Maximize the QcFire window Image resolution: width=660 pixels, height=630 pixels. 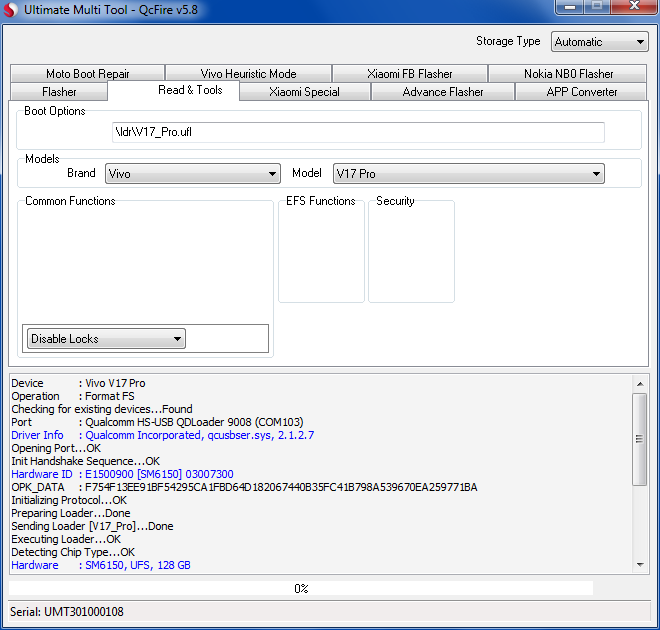pos(597,7)
